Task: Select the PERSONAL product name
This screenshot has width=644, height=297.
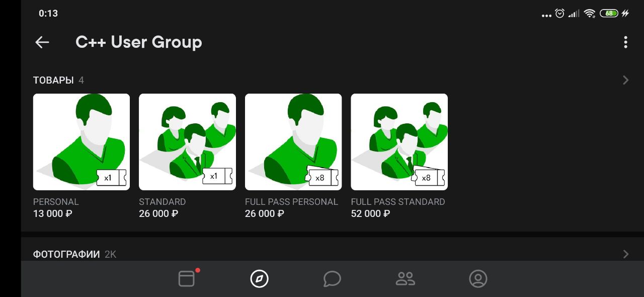Action: coord(56,202)
